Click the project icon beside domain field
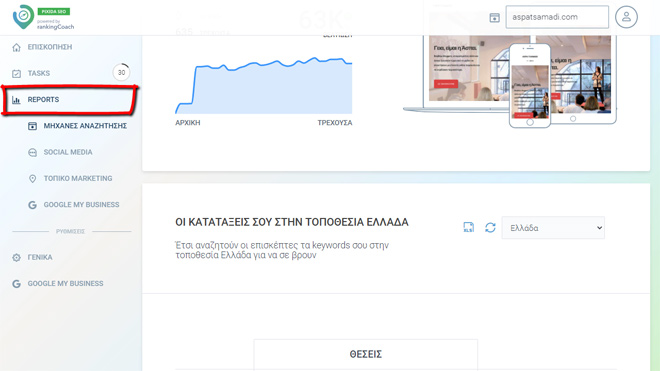 click(x=495, y=17)
